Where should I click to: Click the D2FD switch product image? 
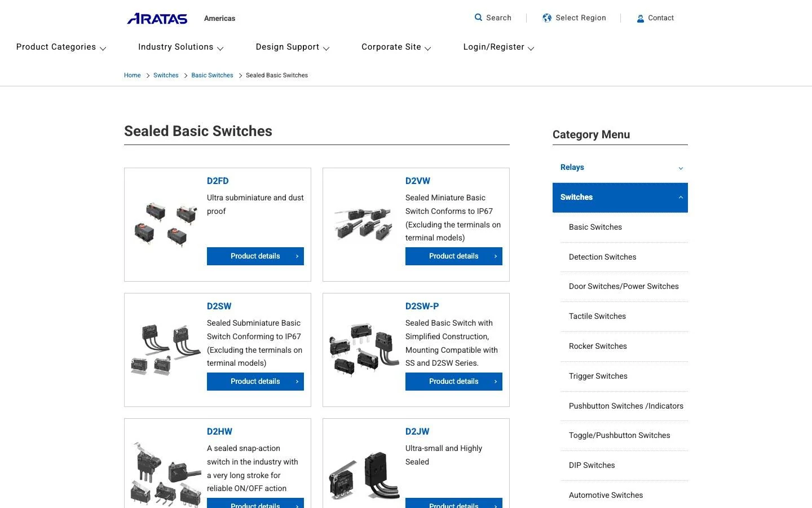coord(166,224)
